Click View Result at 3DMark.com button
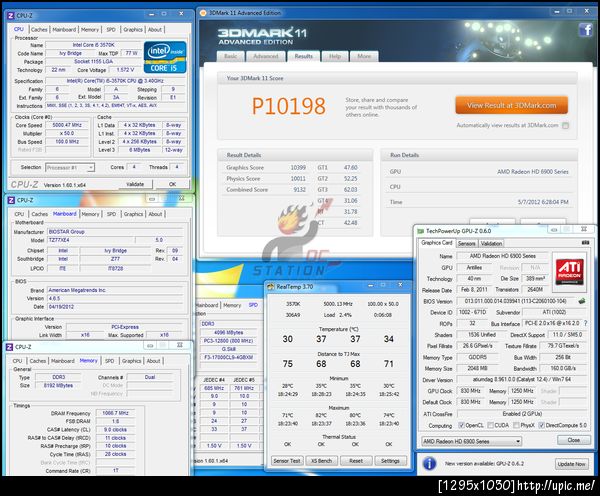 click(511, 105)
